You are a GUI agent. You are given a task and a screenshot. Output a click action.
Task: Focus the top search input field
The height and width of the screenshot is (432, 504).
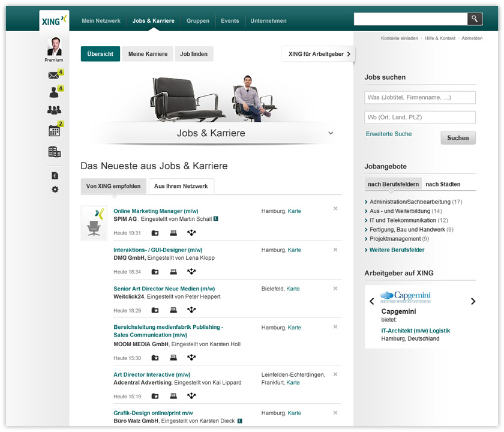click(410, 19)
